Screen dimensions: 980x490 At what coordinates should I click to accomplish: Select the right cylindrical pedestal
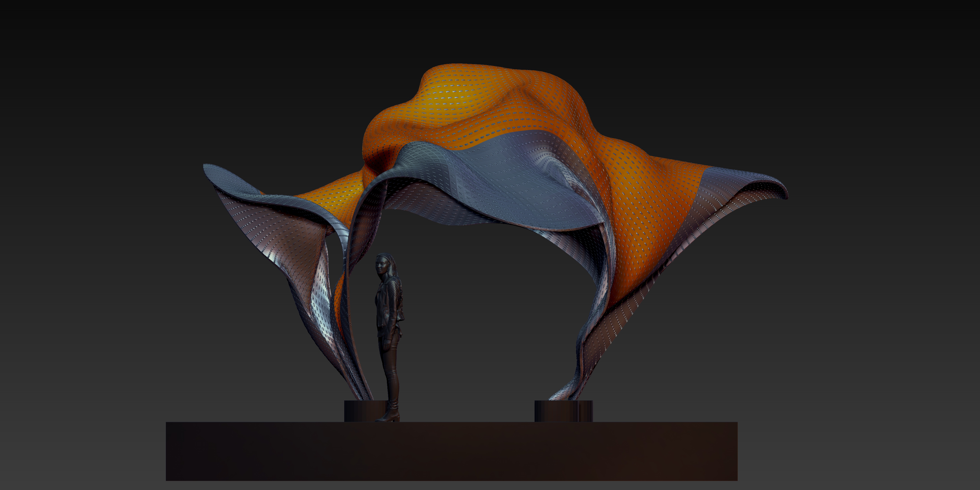[x=563, y=411]
